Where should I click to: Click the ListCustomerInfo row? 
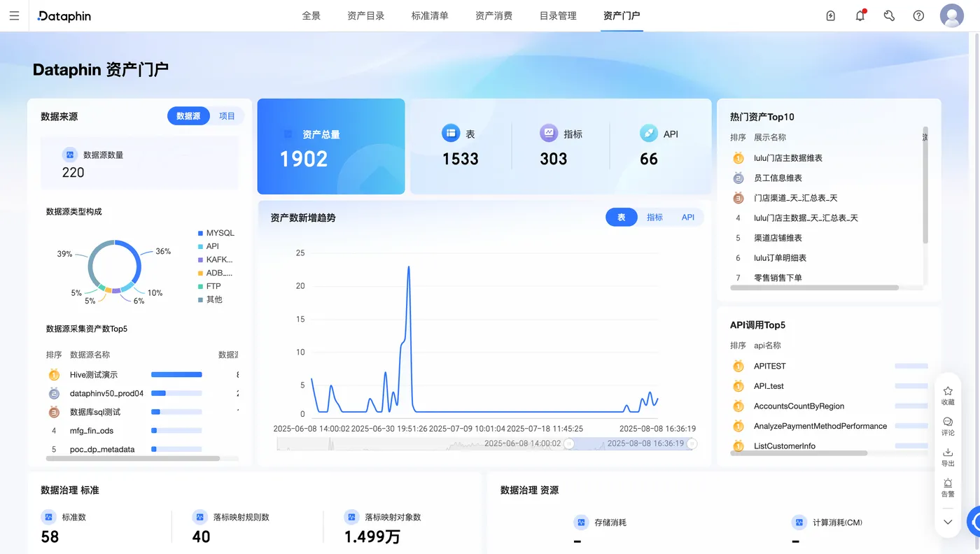(829, 446)
